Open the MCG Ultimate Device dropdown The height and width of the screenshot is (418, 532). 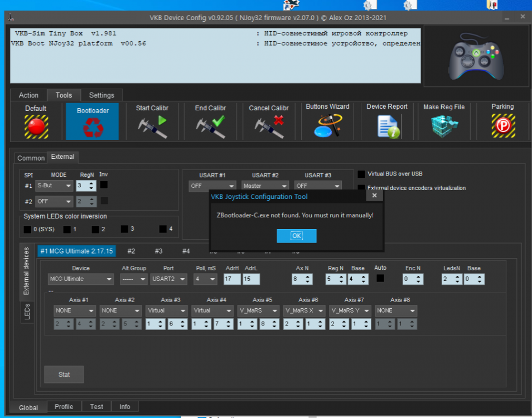click(81, 279)
